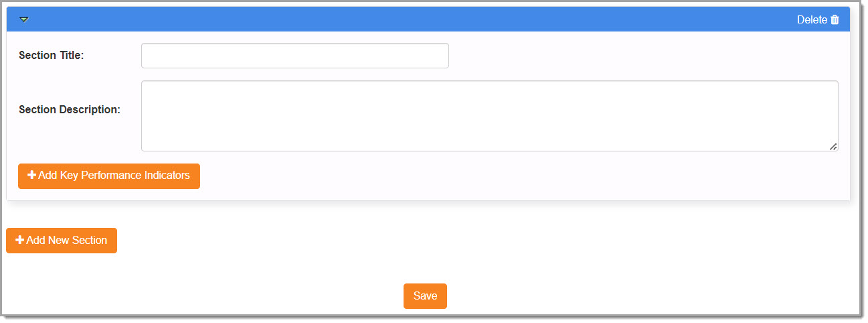Click the Delete text link

coord(812,20)
